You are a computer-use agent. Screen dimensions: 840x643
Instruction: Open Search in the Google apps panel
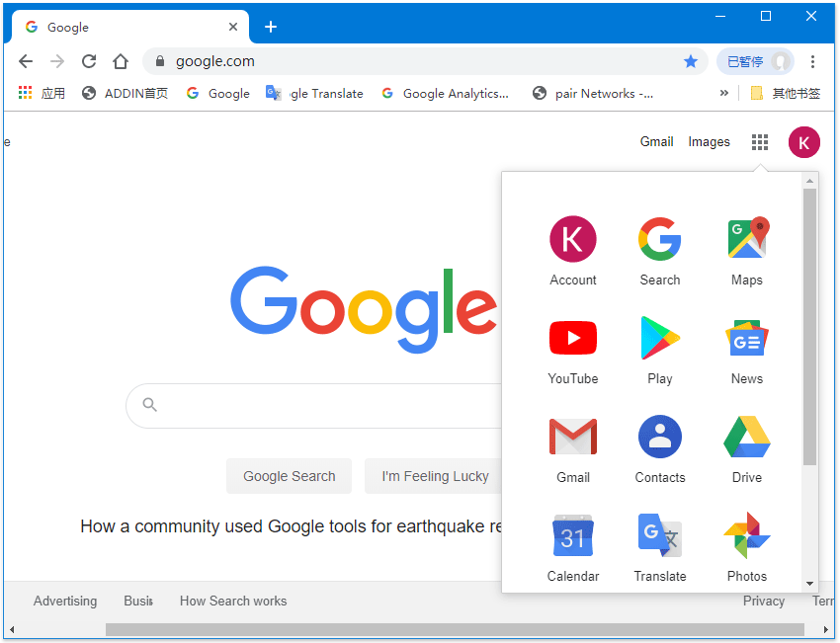tap(659, 251)
